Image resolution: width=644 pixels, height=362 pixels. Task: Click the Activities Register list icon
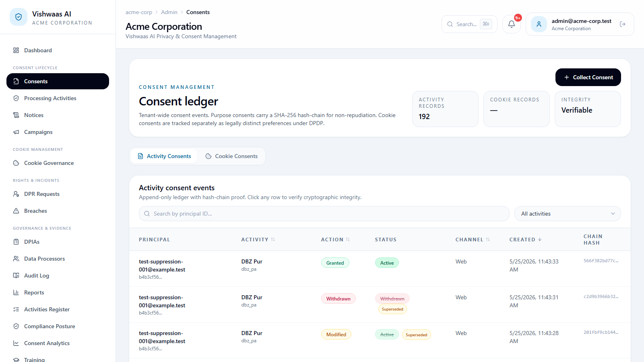coord(16,309)
